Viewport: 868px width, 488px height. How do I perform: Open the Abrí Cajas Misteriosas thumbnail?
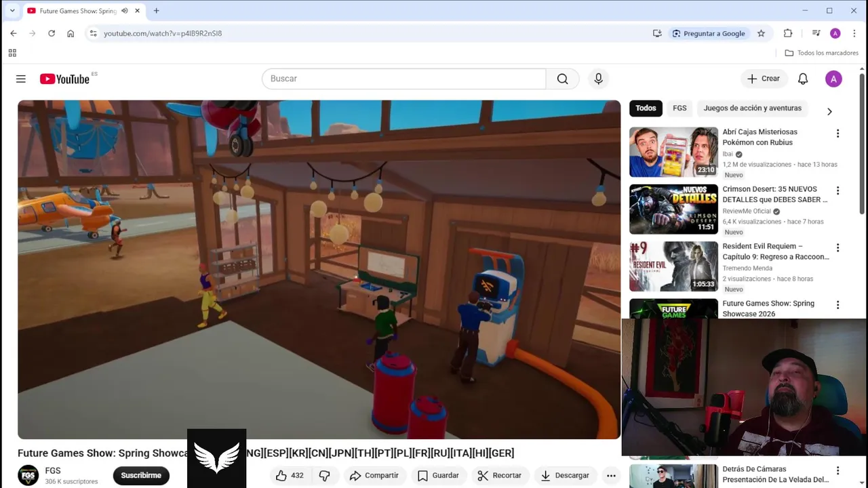coord(673,152)
